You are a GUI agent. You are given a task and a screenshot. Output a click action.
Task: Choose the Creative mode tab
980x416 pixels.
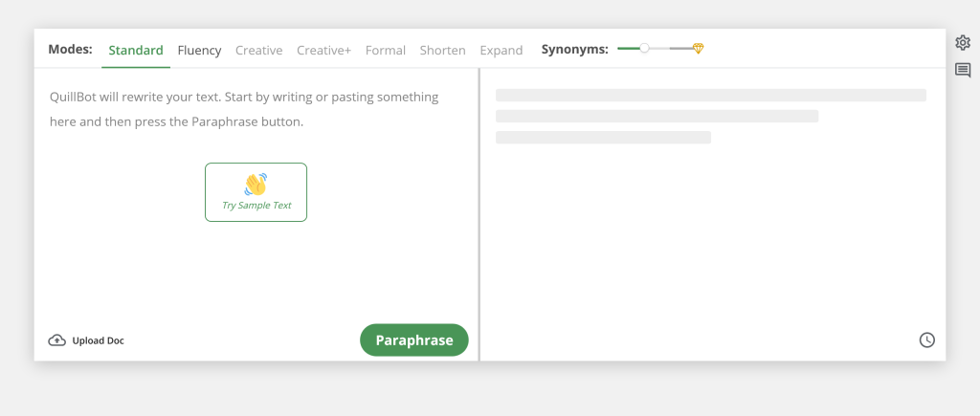tap(258, 50)
